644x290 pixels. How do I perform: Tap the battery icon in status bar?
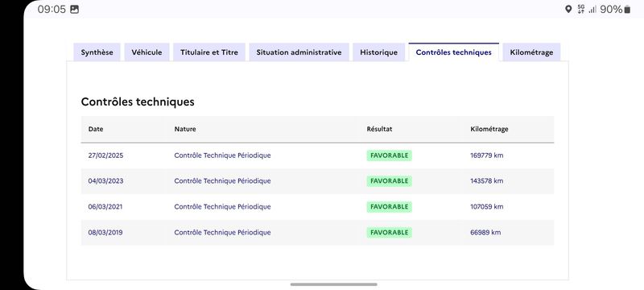[x=627, y=10]
